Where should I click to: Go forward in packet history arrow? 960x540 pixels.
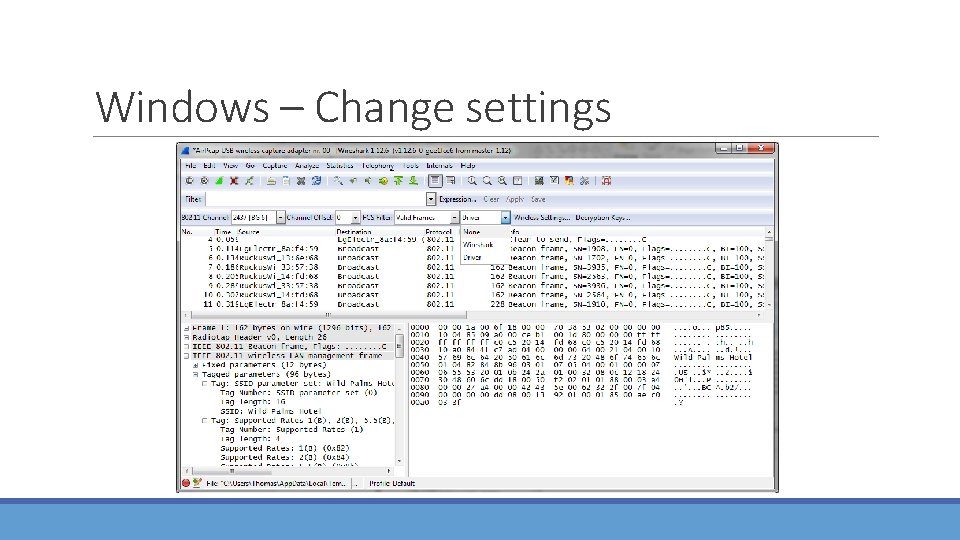click(368, 181)
